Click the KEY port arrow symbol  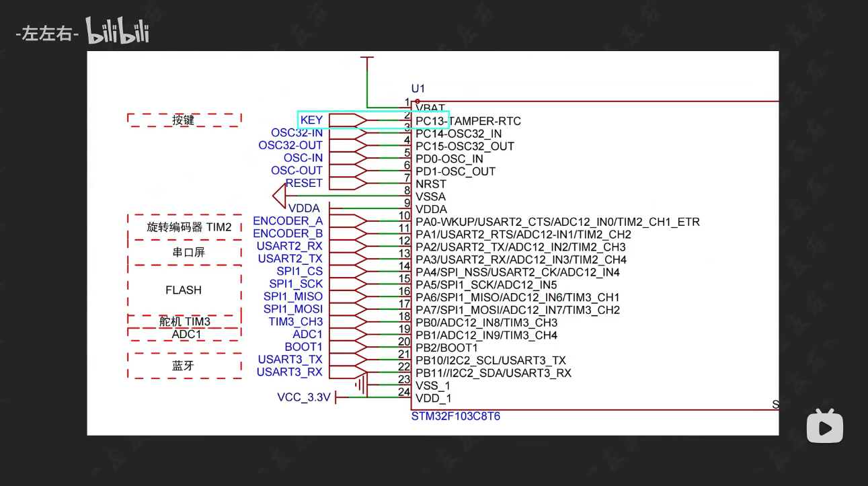pos(348,120)
